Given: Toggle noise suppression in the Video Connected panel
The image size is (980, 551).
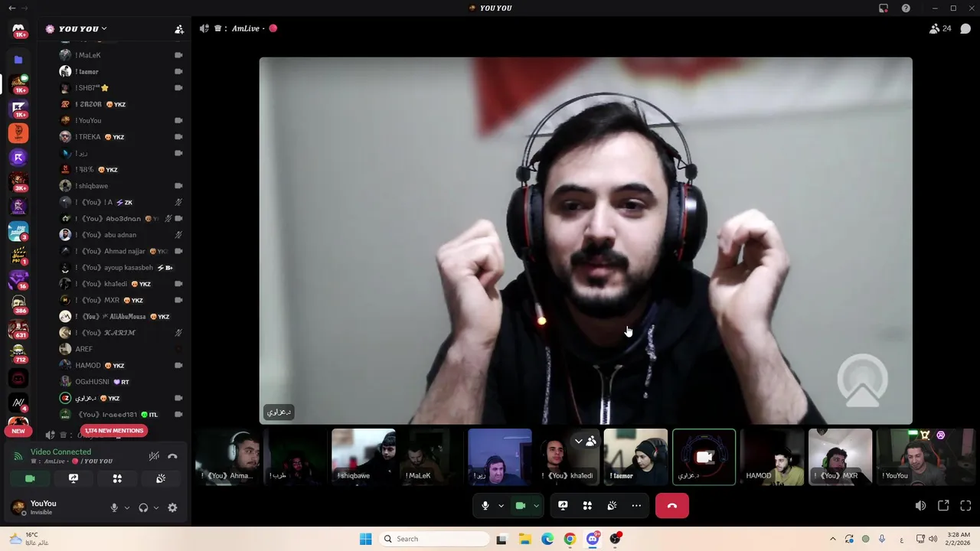Looking at the screenshot, I should (154, 456).
